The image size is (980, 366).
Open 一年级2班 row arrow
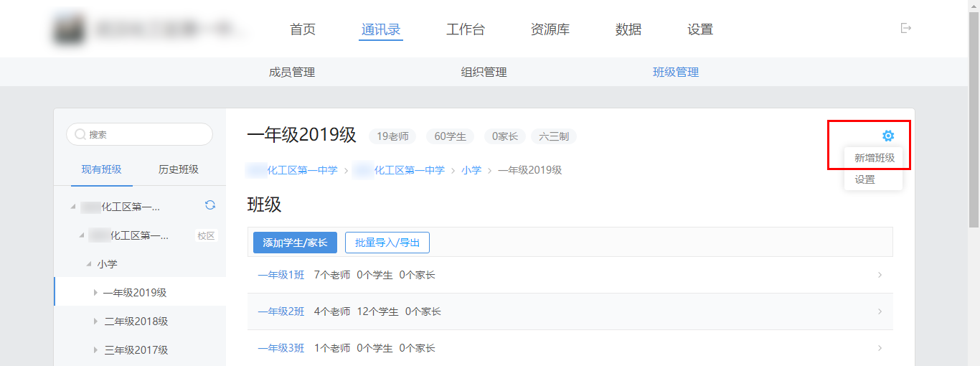(880, 311)
